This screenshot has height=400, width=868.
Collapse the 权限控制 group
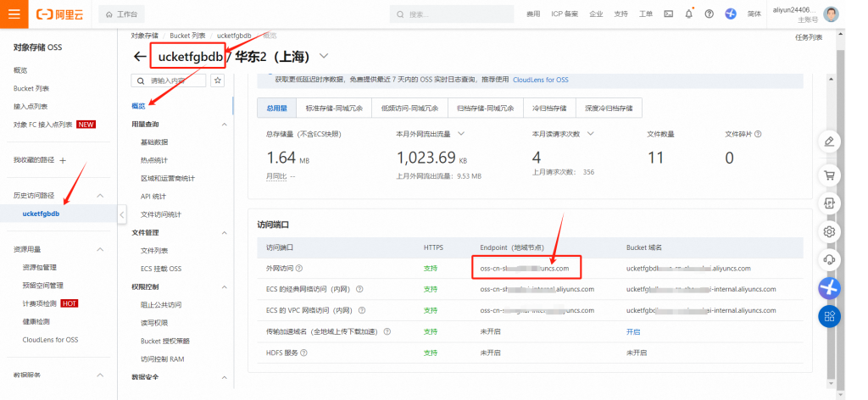(224, 287)
